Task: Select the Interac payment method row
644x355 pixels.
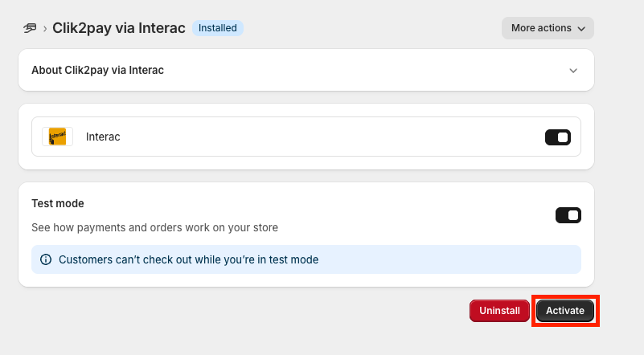Action: tap(306, 137)
